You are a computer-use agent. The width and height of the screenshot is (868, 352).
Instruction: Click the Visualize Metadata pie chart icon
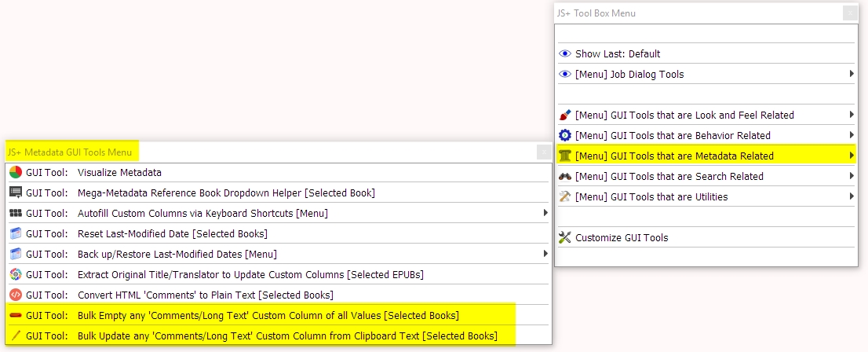(16, 172)
